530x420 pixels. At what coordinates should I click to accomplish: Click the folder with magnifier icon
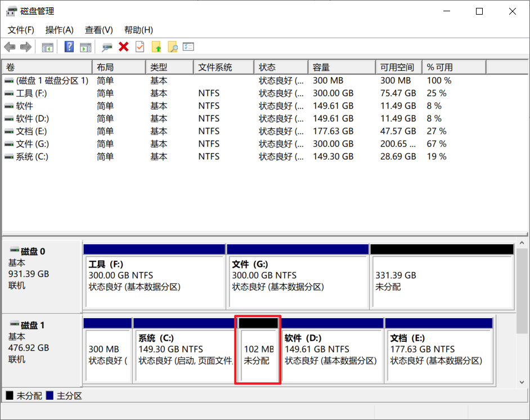(172, 47)
